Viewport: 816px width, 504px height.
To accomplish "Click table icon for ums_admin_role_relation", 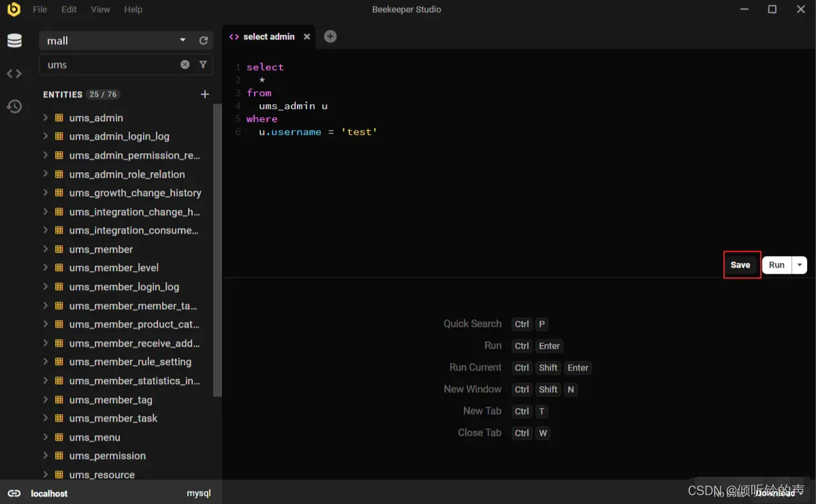I will (x=59, y=174).
